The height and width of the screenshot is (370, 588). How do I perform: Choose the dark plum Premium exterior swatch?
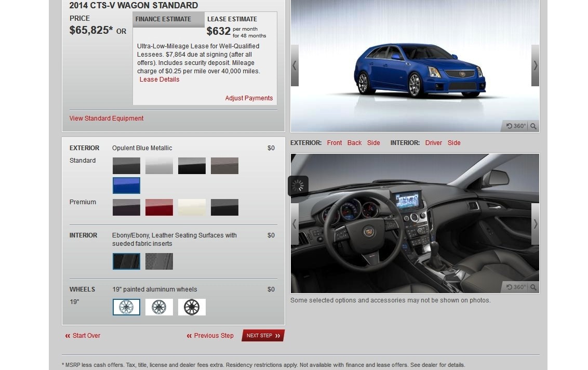click(x=126, y=207)
